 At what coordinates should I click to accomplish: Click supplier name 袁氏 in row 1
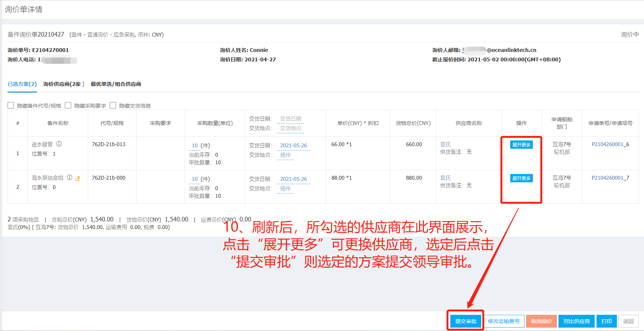(x=445, y=144)
